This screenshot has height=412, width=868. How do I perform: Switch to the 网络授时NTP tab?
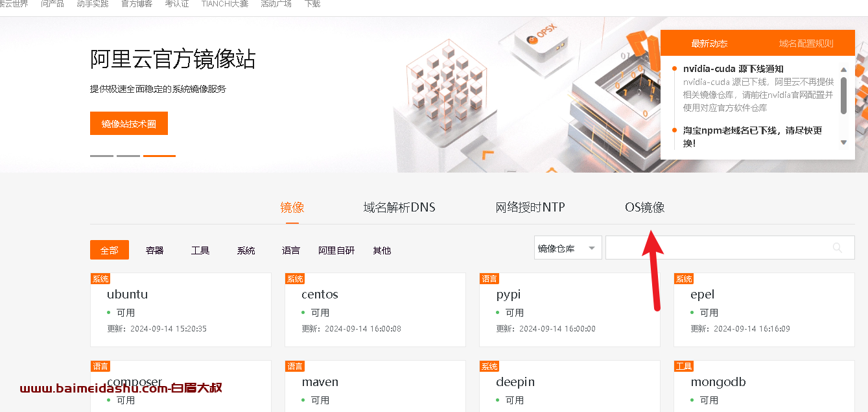530,208
